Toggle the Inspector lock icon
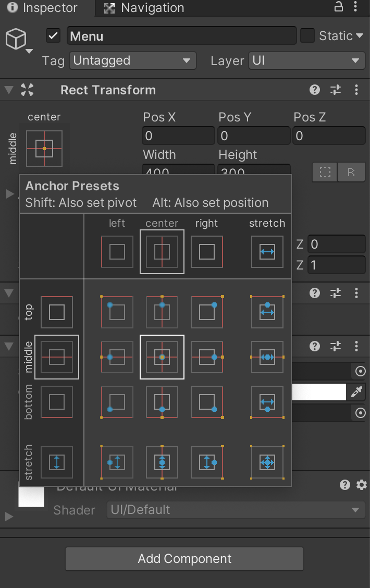370x588 pixels. [x=339, y=7]
